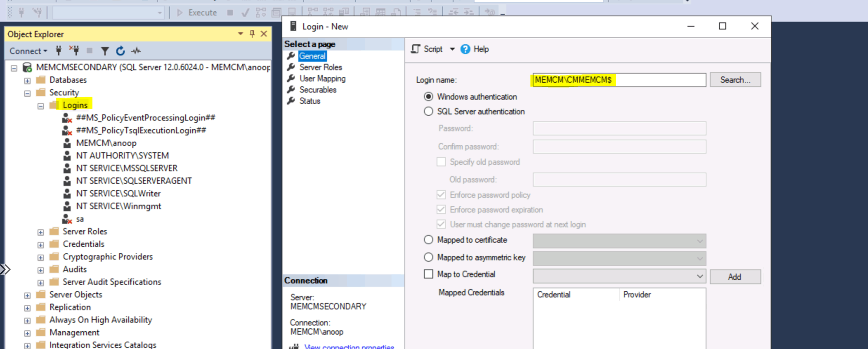Select Windows authentication radio button
This screenshot has width=868, height=349.
(428, 96)
